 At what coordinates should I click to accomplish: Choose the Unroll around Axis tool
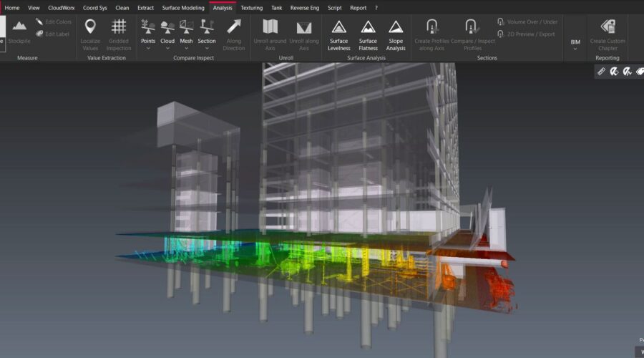coord(270,33)
